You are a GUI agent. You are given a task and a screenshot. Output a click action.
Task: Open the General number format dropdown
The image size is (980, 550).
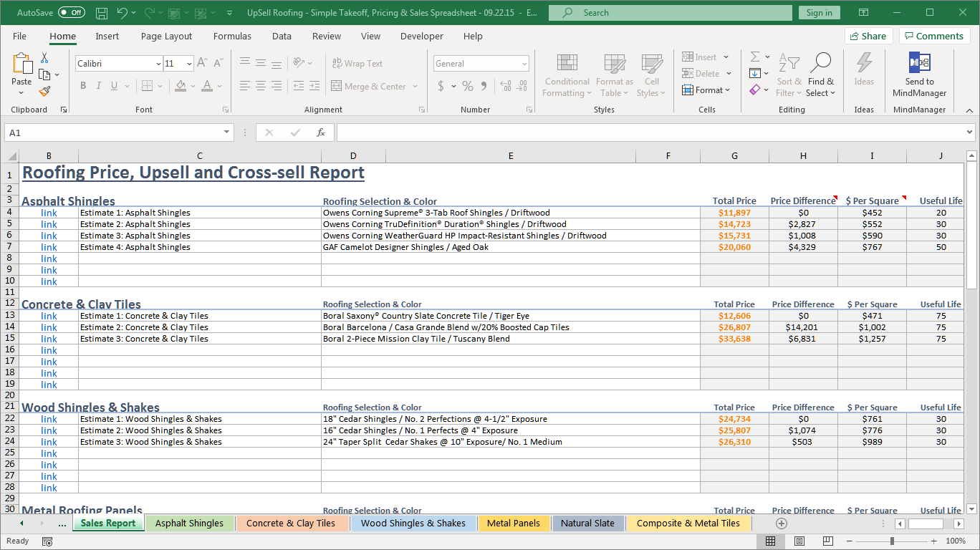point(524,64)
